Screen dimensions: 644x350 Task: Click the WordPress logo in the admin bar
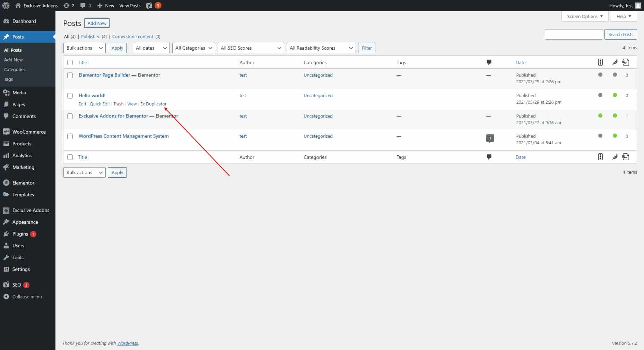(6, 6)
